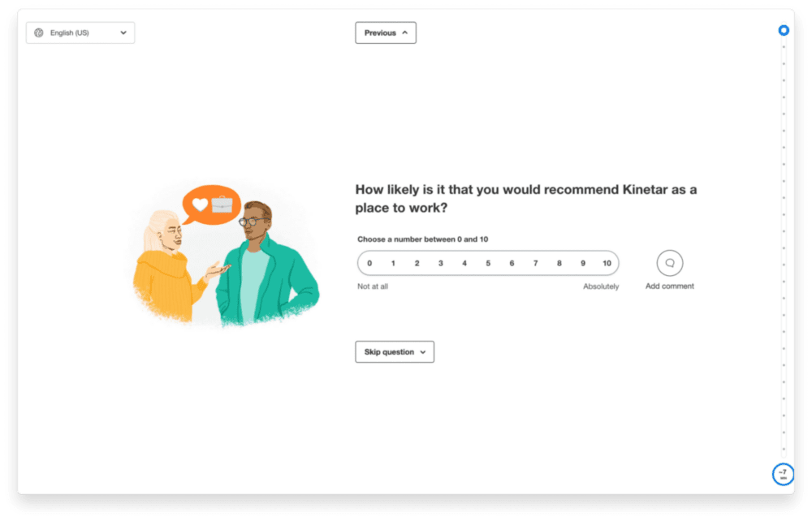Click the Add comment label
The width and height of the screenshot is (812, 521).
click(x=669, y=286)
